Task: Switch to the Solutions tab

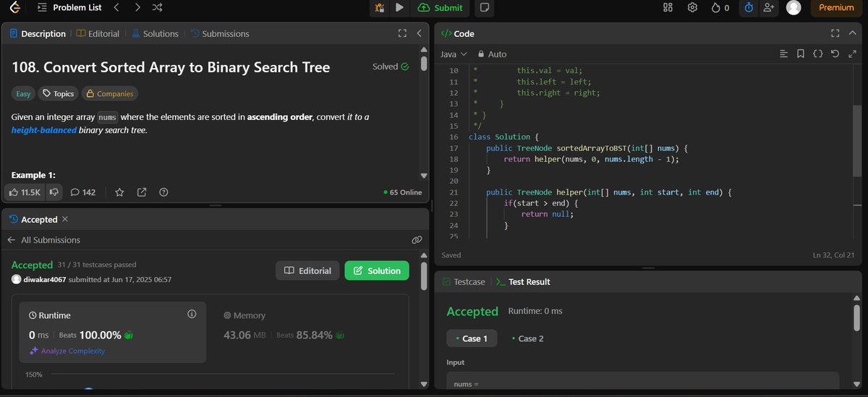Action: (x=155, y=33)
